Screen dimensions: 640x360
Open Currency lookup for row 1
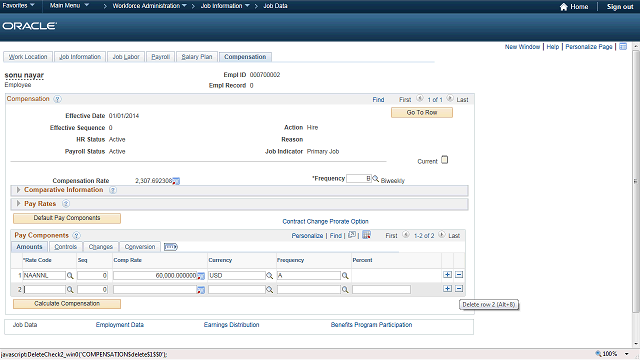click(x=269, y=276)
